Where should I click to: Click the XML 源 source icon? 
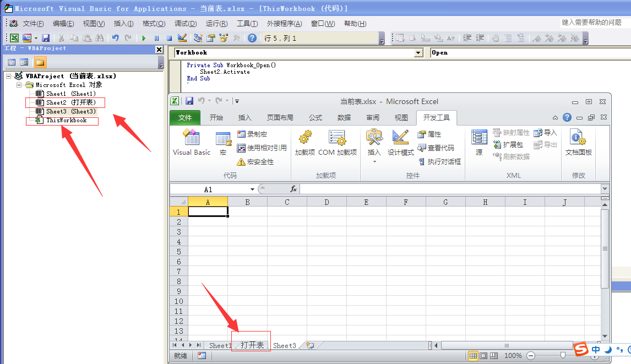click(x=479, y=143)
